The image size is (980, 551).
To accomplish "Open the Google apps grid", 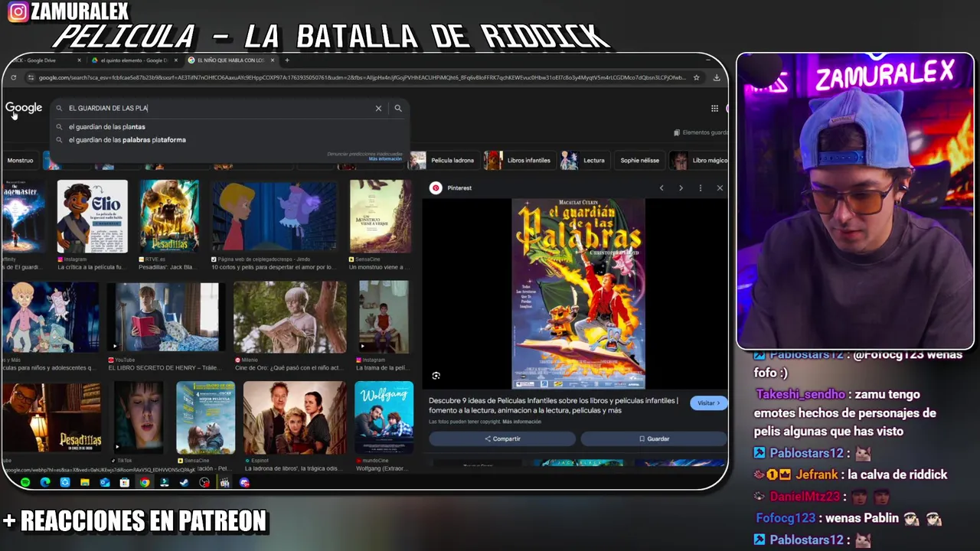I will (x=714, y=109).
